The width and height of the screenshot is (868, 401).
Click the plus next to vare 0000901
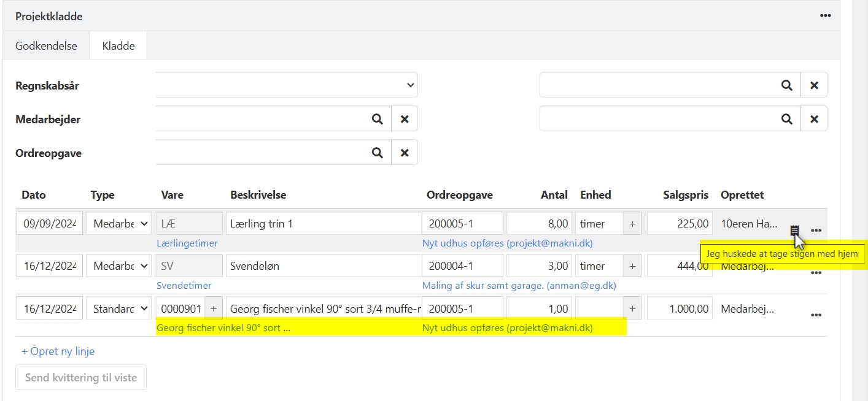point(213,308)
